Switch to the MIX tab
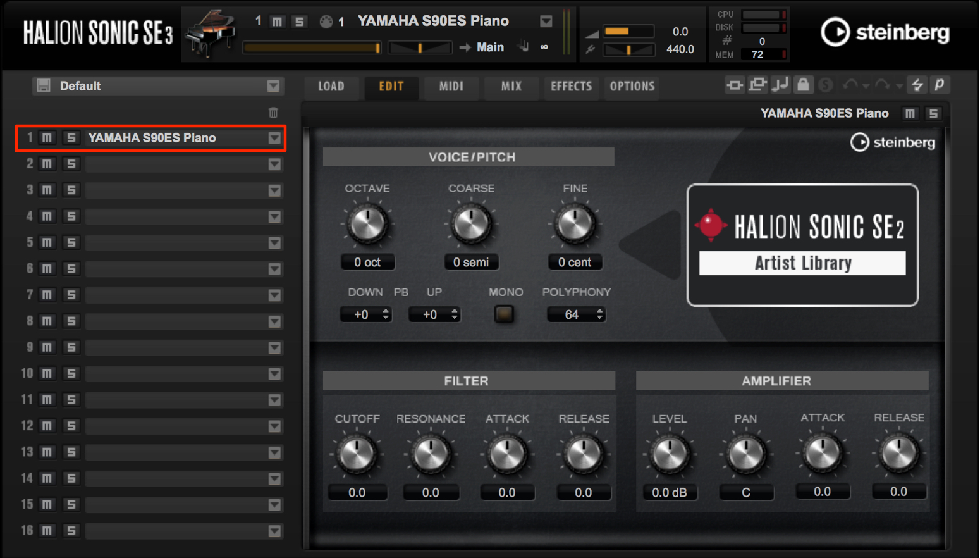The width and height of the screenshot is (980, 558). coord(511,86)
